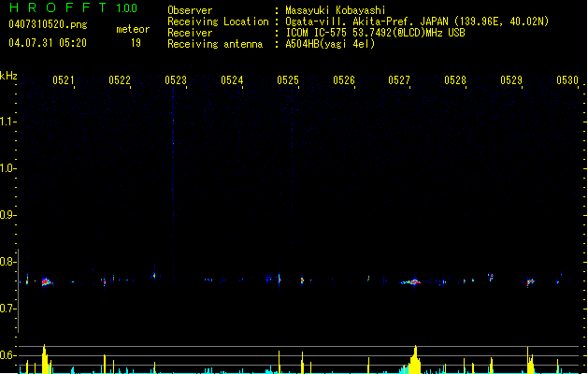Click the 0524 time marker
The width and height of the screenshot is (588, 374).
coord(232,79)
